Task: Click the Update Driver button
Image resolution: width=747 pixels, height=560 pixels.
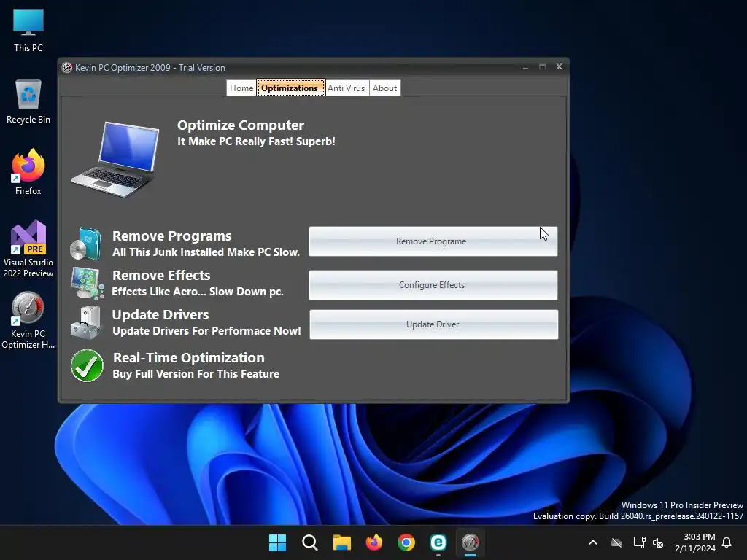Action: (433, 324)
